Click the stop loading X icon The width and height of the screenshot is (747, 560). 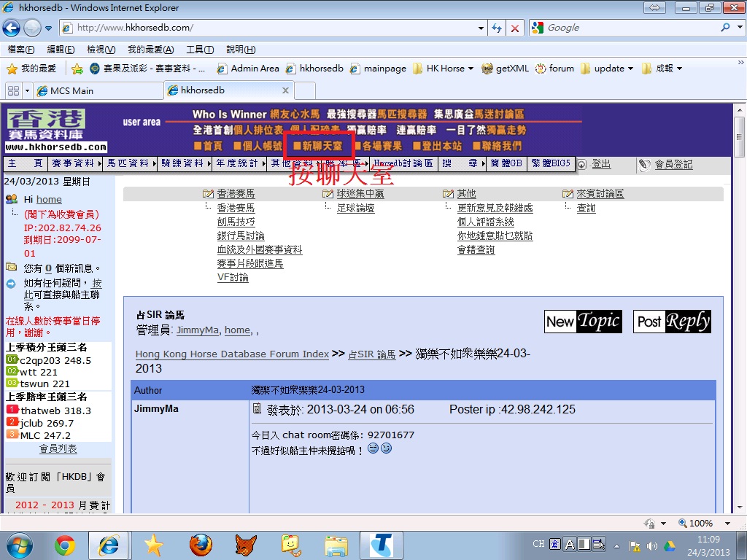click(x=515, y=28)
